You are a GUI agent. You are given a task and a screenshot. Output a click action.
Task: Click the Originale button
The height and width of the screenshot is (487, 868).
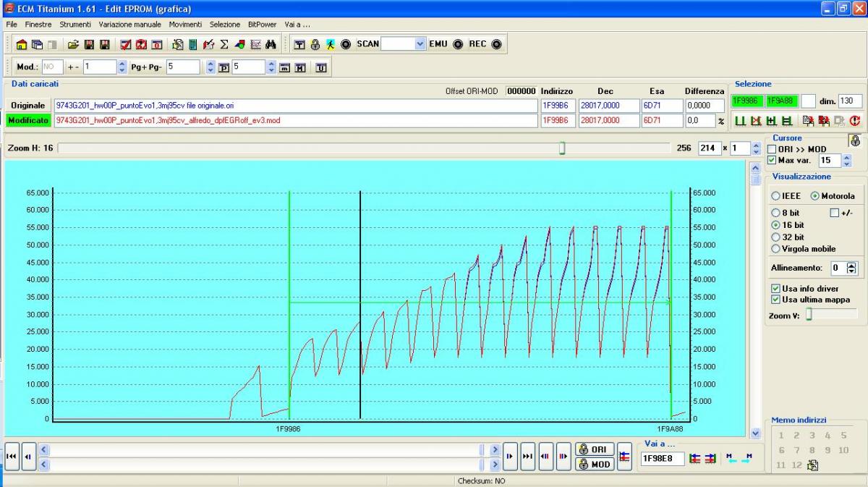(27, 106)
